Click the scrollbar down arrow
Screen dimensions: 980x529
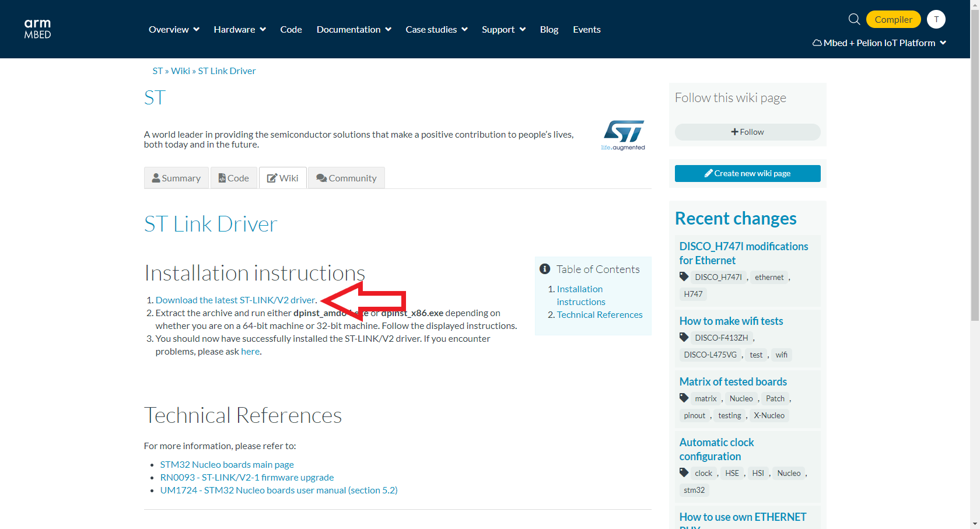point(975,524)
